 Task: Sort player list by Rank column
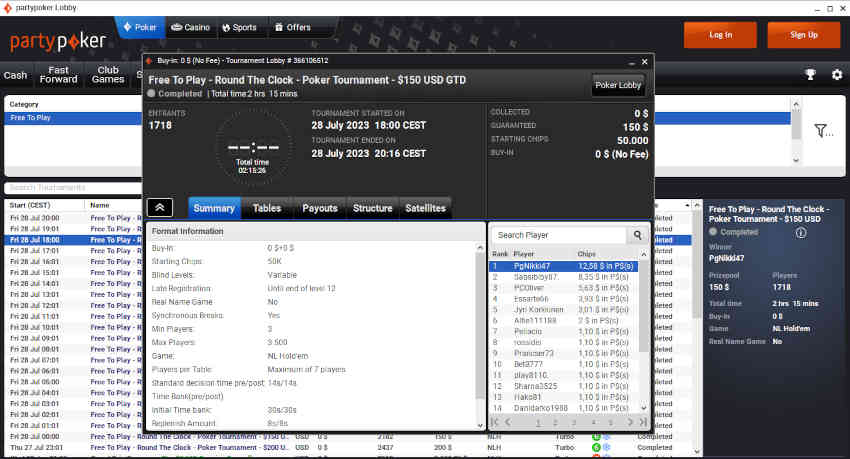(x=500, y=254)
